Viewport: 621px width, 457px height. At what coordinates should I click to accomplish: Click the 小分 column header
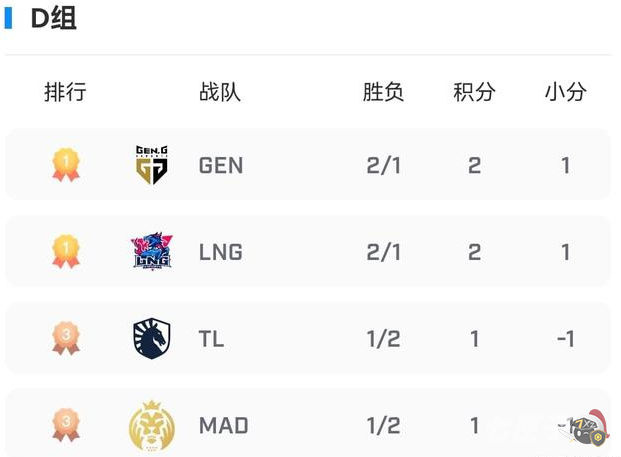565,92
